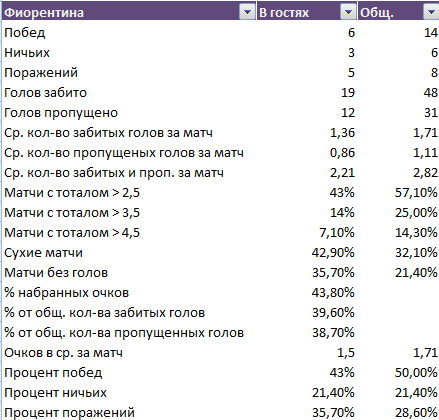Open the В гостях column filter dropdown
The image size is (439, 420).
(348, 12)
